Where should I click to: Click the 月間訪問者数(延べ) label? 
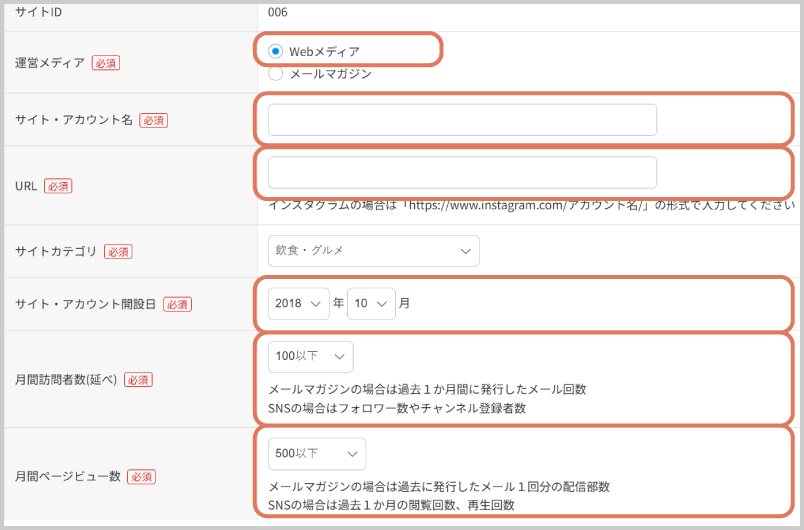(66, 380)
